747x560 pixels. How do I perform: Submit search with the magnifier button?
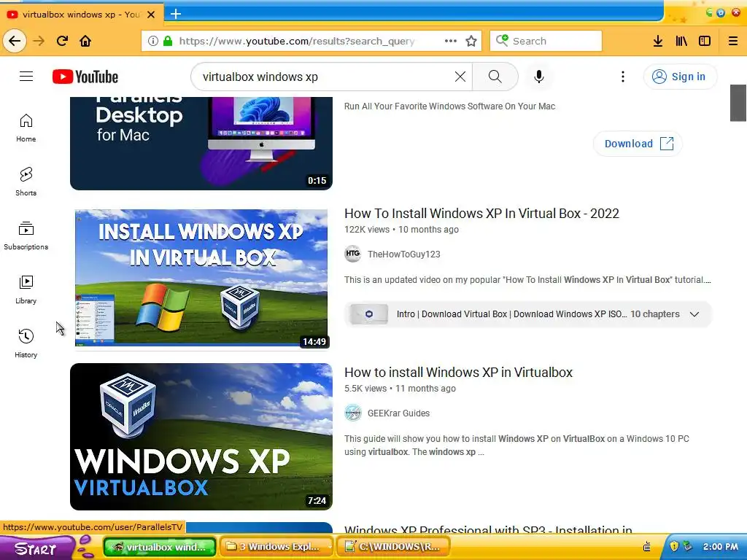495,77
